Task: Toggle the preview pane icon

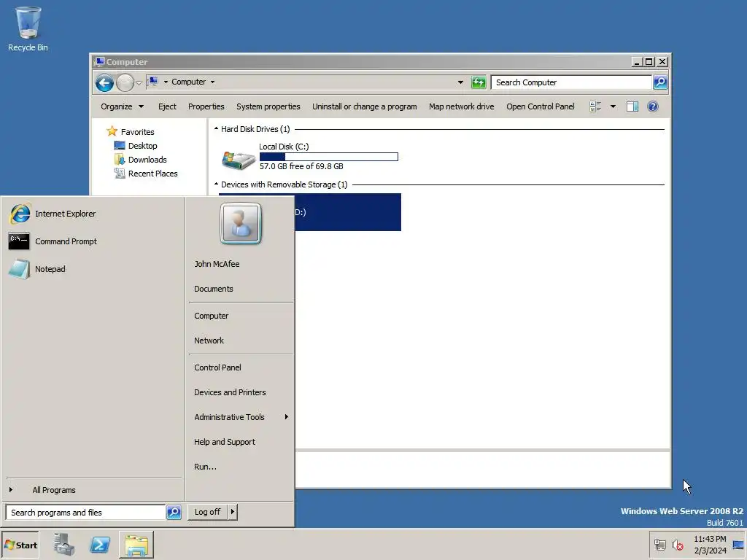Action: (x=632, y=106)
